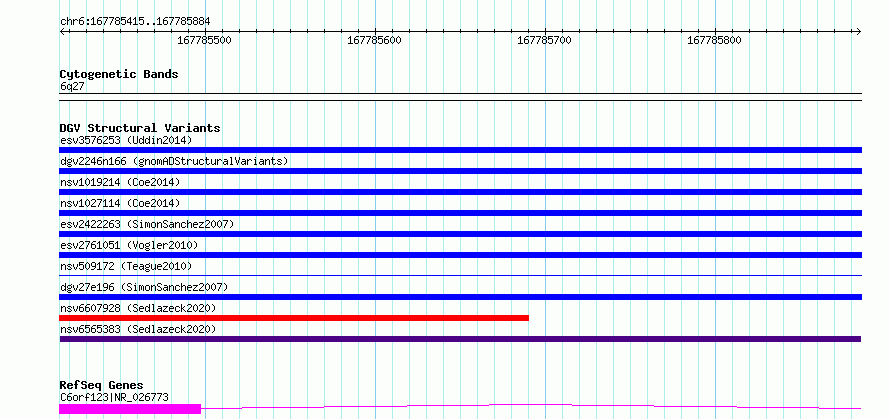Select the DGV Structural Variants track title
Image resolution: width=890 pixels, height=419 pixels.
(140, 128)
